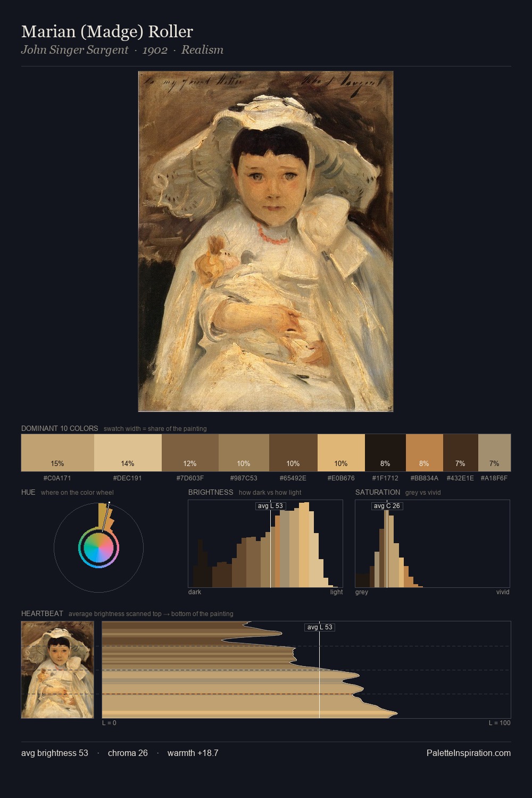Click the hex code #7D603F
The height and width of the screenshot is (798, 532).
(190, 478)
